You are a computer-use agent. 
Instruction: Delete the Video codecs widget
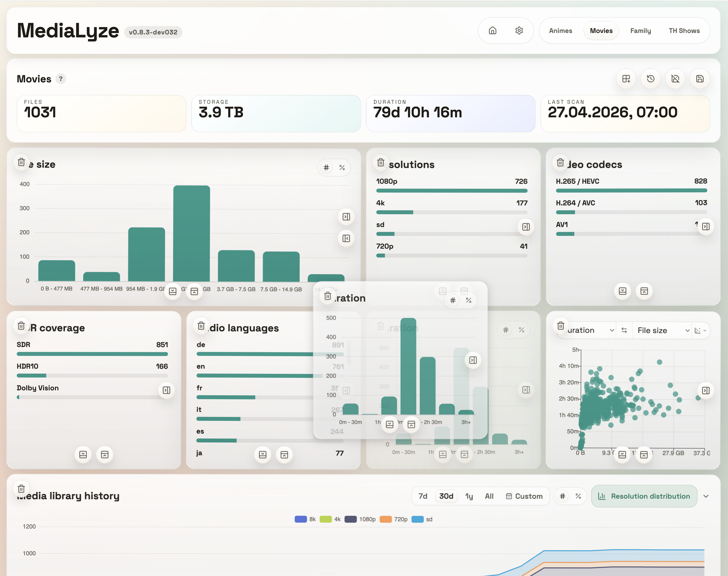click(x=561, y=163)
